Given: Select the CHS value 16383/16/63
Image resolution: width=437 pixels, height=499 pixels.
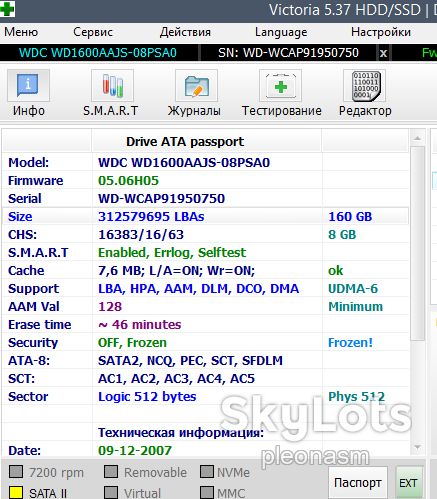Looking at the screenshot, I should [x=141, y=235].
